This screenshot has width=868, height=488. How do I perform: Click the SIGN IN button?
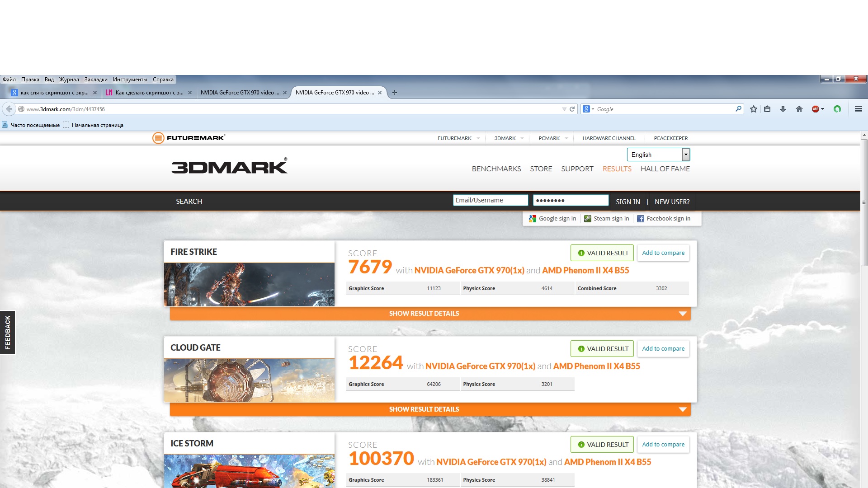point(627,202)
